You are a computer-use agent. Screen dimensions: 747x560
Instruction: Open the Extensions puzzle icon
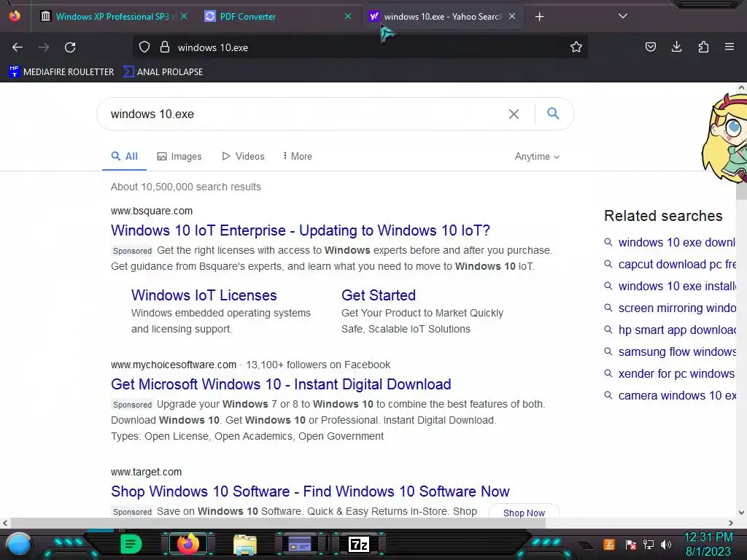(x=703, y=47)
